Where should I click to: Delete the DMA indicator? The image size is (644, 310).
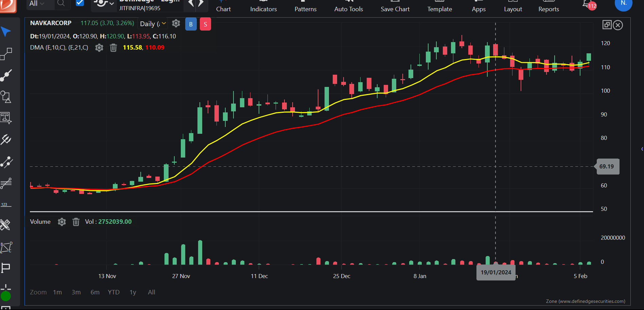(114, 48)
